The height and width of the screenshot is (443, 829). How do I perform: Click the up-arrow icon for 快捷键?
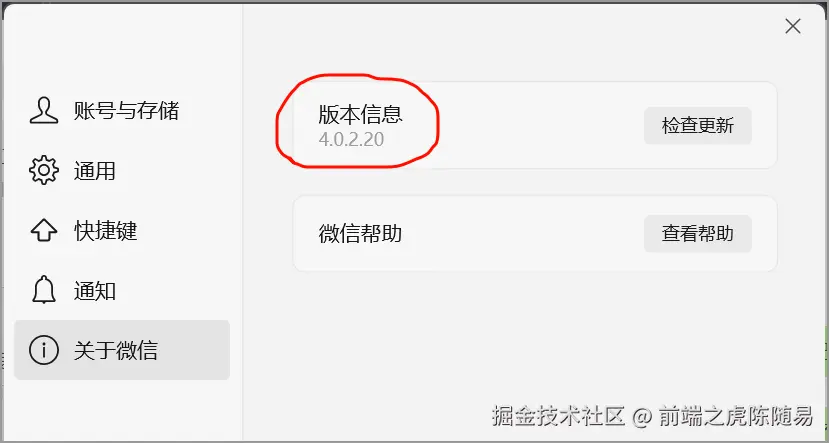[44, 230]
